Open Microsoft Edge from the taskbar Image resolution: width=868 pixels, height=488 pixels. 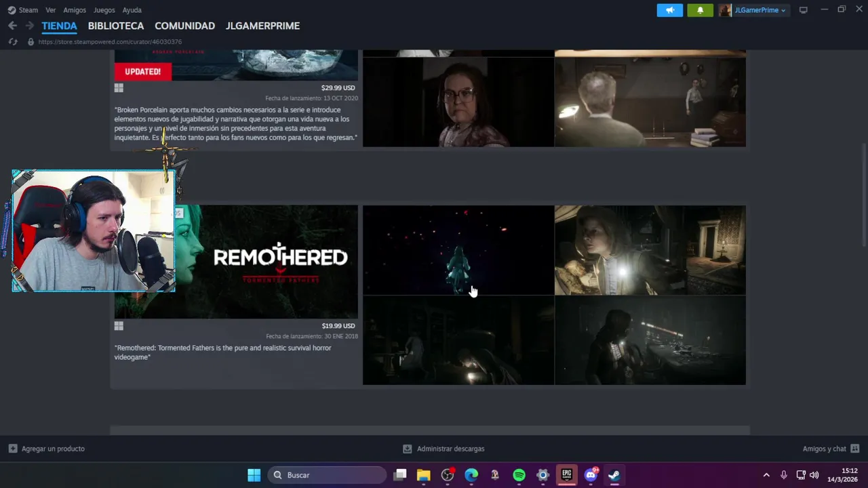point(471,475)
